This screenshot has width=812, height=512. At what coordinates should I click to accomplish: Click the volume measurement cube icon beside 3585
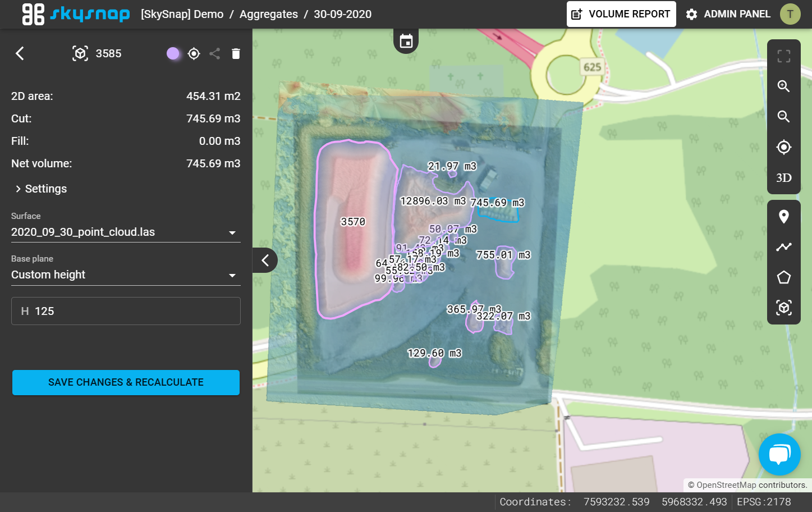[x=80, y=53]
